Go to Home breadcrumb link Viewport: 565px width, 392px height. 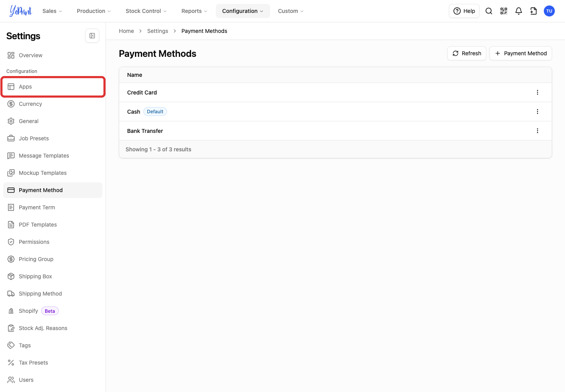(126, 31)
